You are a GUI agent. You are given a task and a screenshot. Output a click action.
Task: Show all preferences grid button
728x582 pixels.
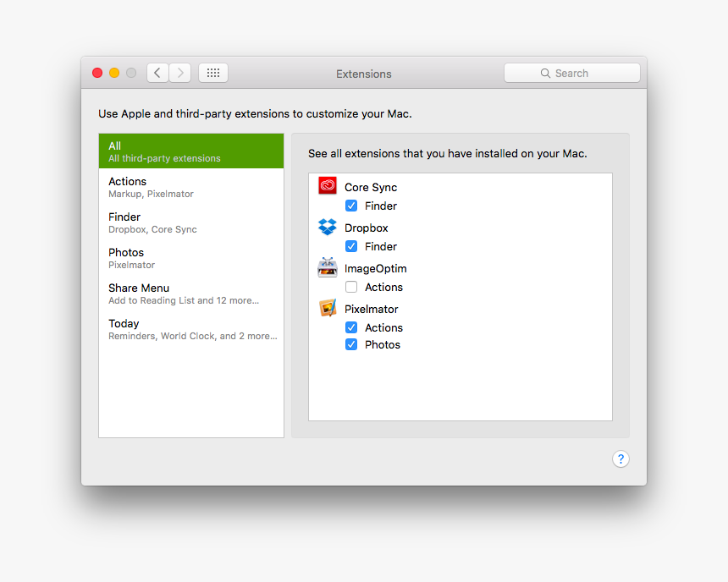[x=213, y=73]
